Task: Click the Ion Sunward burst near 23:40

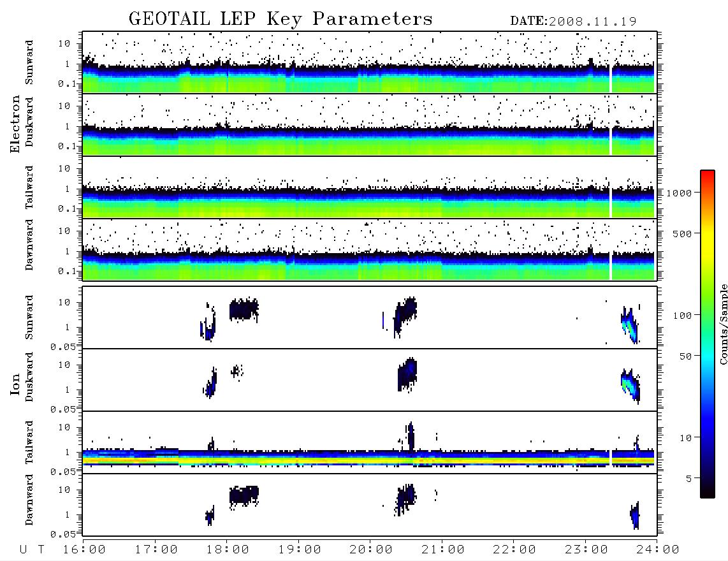Action: [x=630, y=324]
